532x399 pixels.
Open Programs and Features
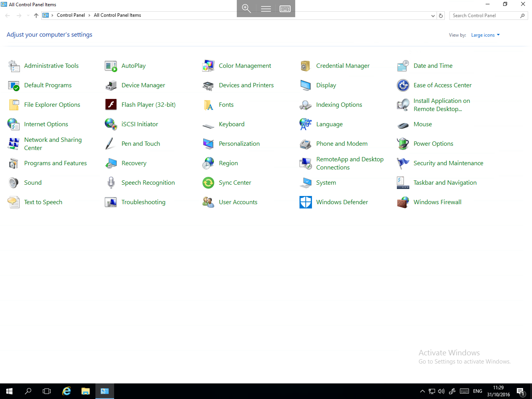click(x=55, y=163)
